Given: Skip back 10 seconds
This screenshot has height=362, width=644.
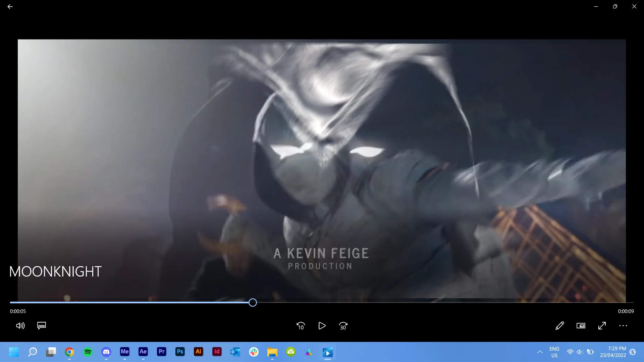Looking at the screenshot, I should 301,325.
